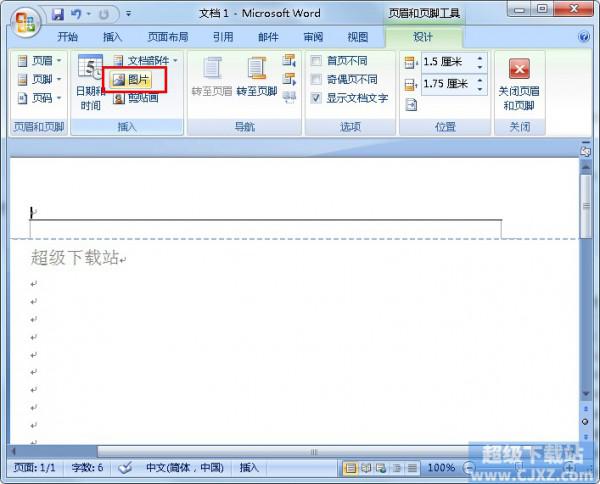
Task: Click language 中文(简体，中国) in status bar
Action: (x=185, y=468)
